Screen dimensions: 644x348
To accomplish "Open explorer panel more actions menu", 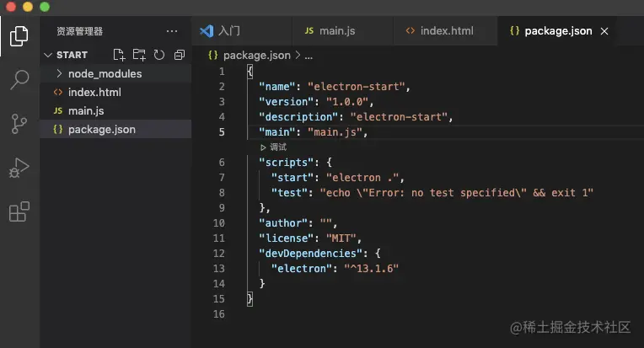I will [x=172, y=31].
